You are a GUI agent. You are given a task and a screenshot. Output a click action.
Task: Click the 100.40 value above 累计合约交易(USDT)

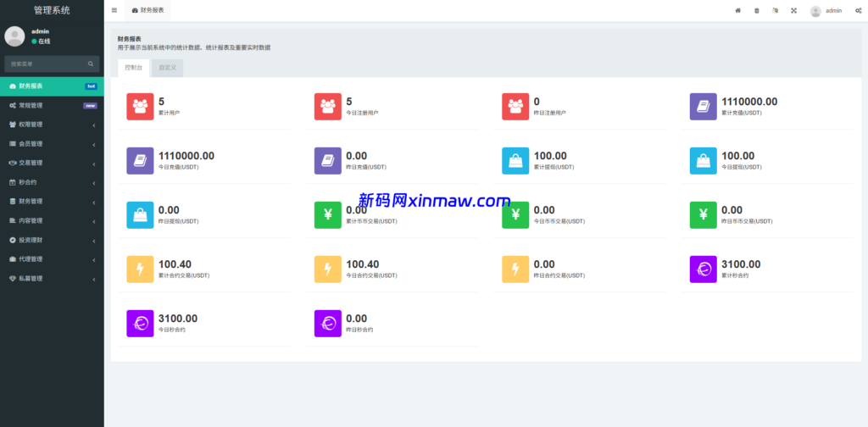point(175,264)
